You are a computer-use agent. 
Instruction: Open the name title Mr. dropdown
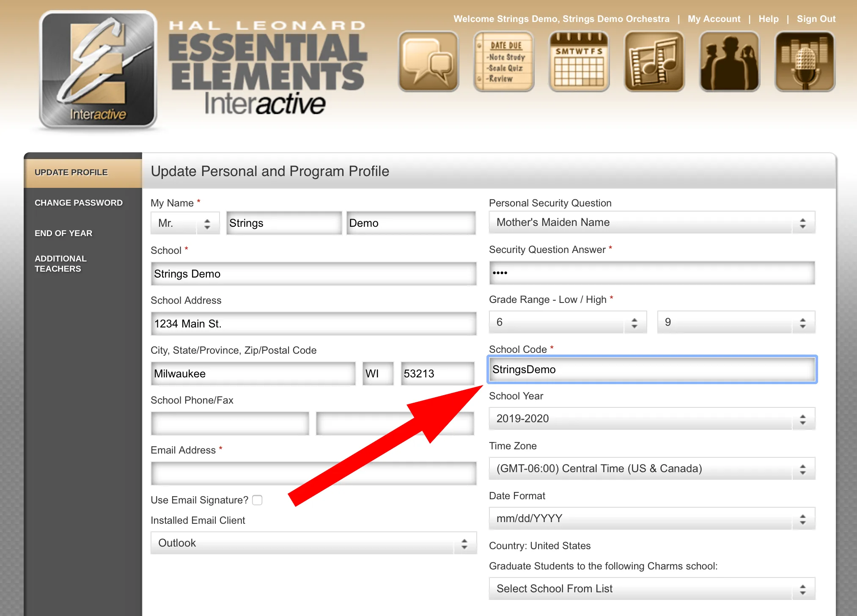click(185, 223)
